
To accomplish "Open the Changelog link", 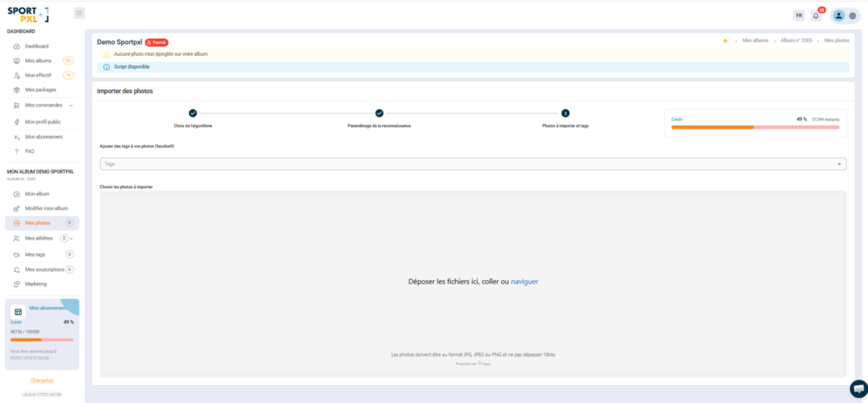I will coord(42,380).
